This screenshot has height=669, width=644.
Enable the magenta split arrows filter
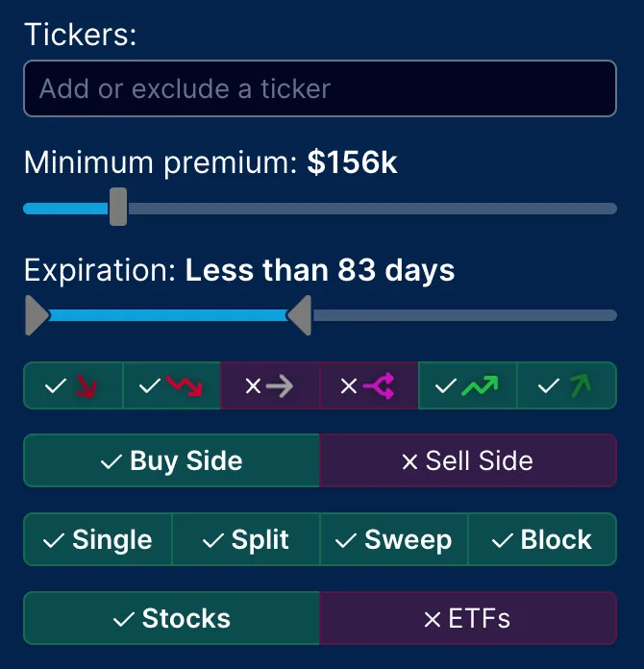(x=369, y=385)
